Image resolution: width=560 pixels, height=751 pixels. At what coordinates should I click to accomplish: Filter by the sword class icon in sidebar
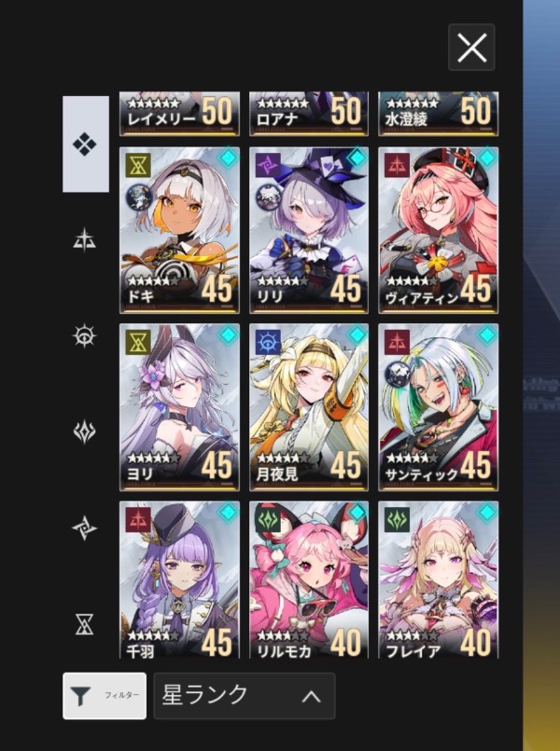pyautogui.click(x=85, y=240)
